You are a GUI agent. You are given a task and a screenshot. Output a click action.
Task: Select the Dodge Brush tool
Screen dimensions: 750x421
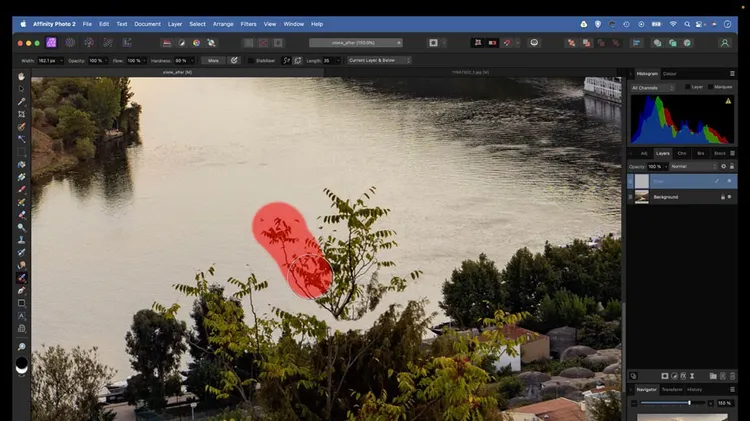coord(22,227)
